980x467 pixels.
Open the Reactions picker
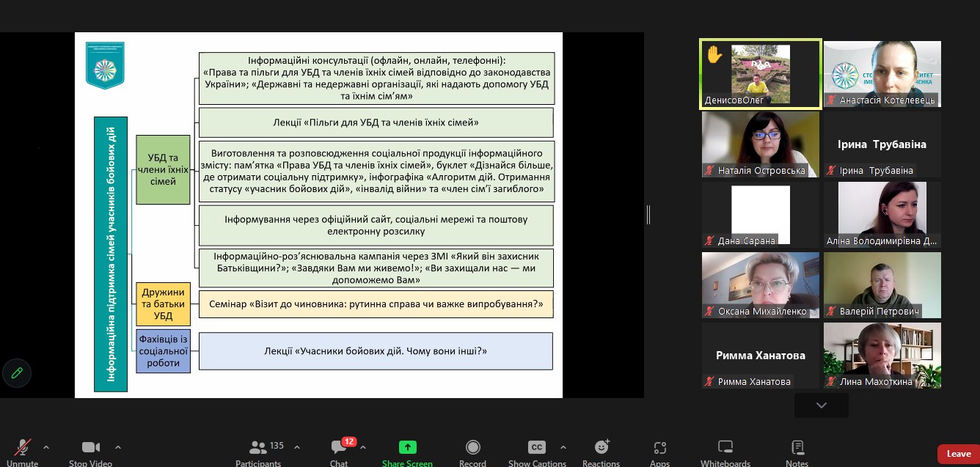[601, 448]
